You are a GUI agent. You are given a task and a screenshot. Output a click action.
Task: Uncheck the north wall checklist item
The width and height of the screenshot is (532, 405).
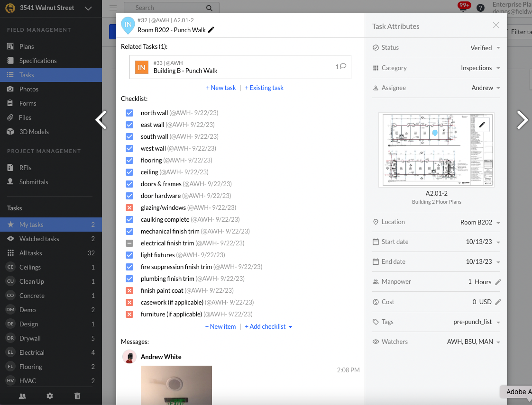pos(129,113)
